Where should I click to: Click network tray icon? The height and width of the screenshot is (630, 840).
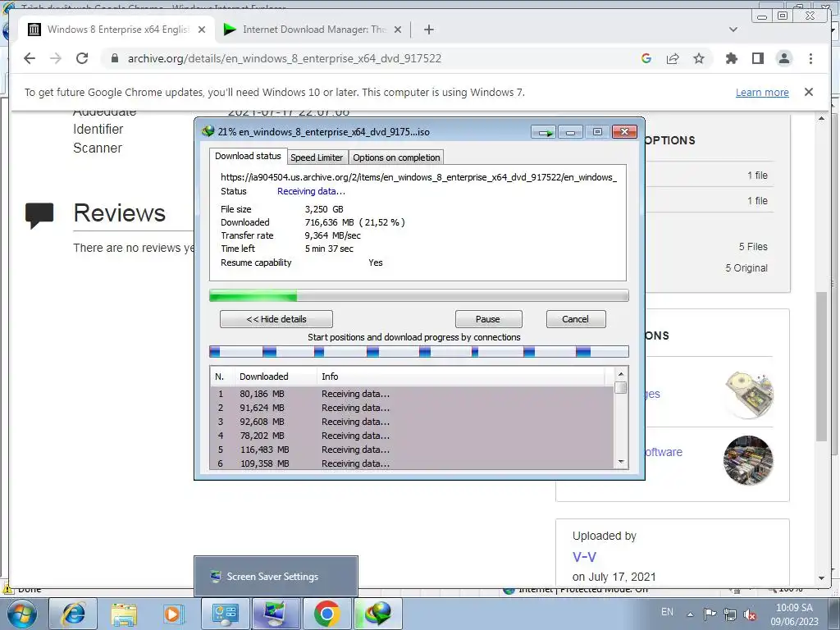coord(729,614)
